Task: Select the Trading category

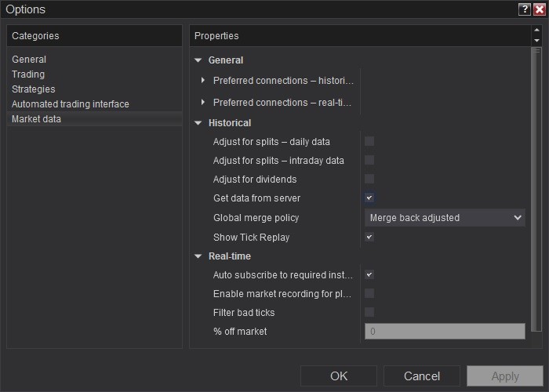Action: [x=28, y=74]
